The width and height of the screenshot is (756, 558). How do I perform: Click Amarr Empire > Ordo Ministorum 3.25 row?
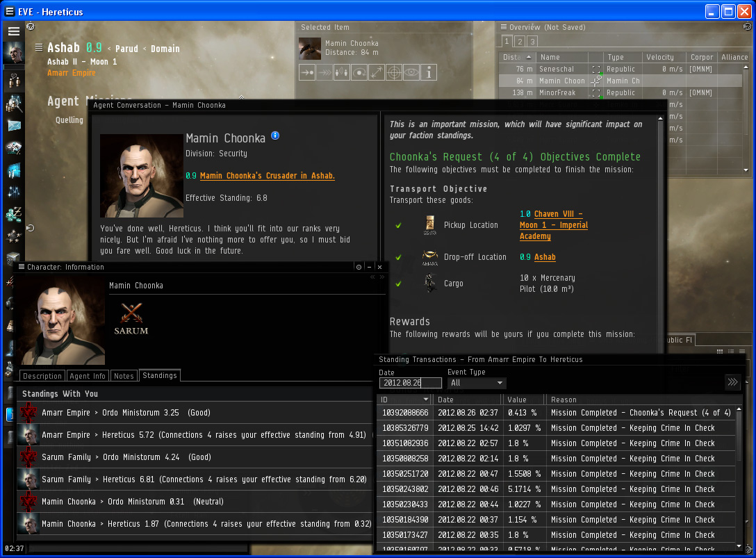(x=195, y=413)
